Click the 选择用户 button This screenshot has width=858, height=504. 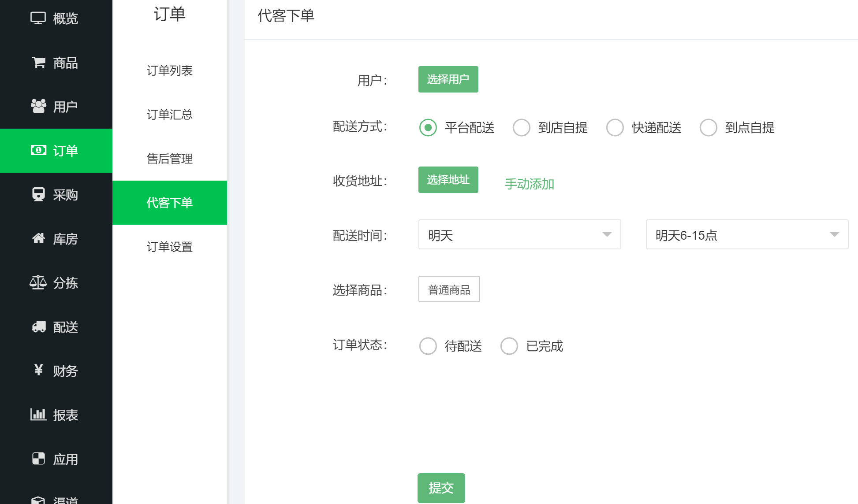point(448,79)
